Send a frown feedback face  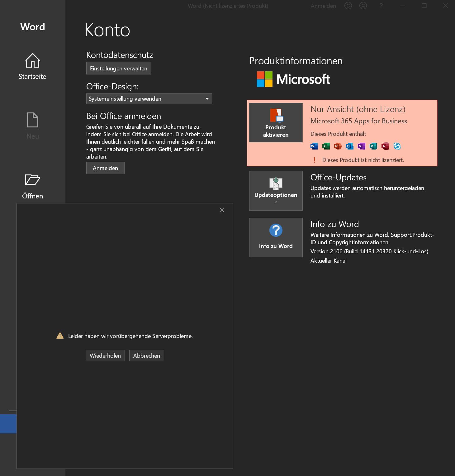point(363,6)
